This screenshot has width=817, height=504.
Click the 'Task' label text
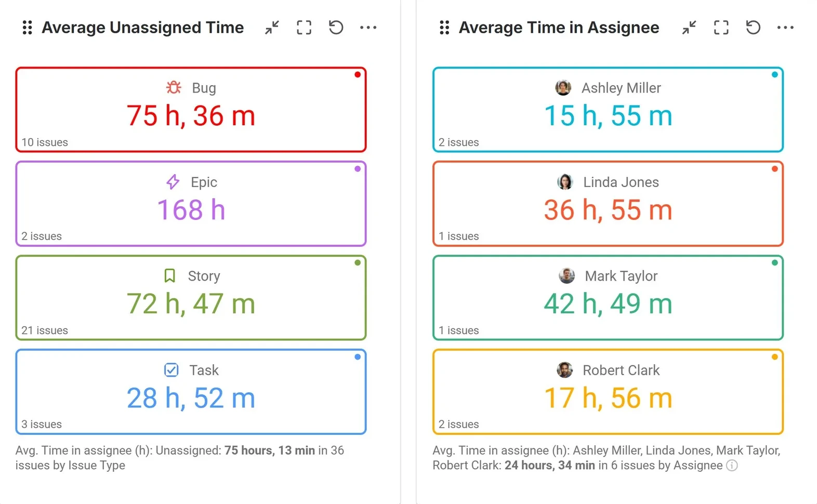click(x=204, y=370)
